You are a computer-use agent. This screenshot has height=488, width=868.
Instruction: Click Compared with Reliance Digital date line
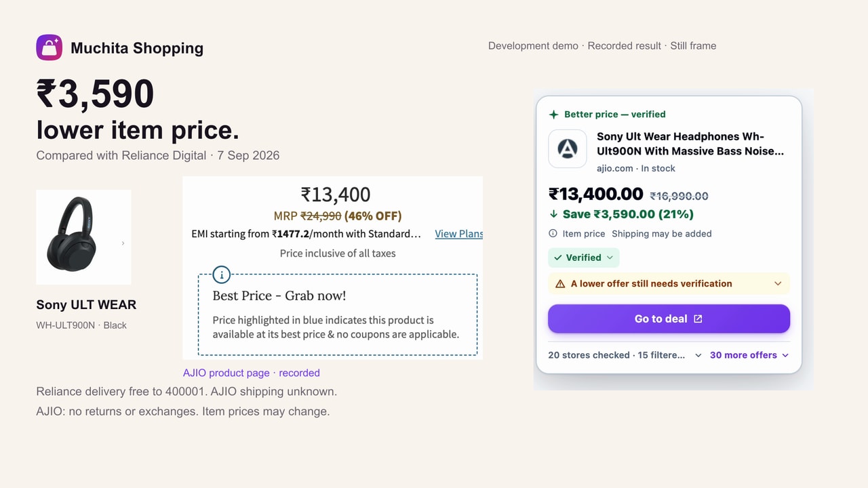coord(158,155)
